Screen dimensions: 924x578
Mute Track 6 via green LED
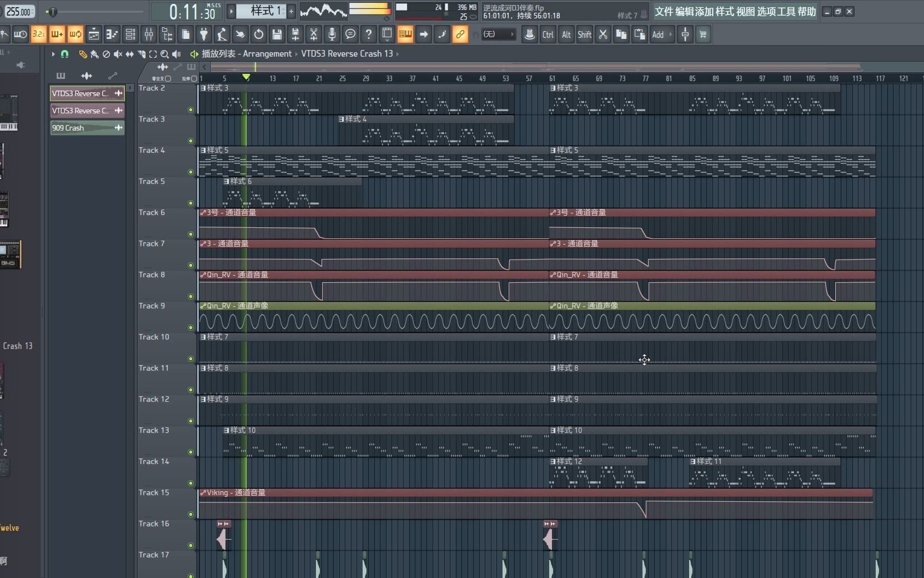coord(191,235)
